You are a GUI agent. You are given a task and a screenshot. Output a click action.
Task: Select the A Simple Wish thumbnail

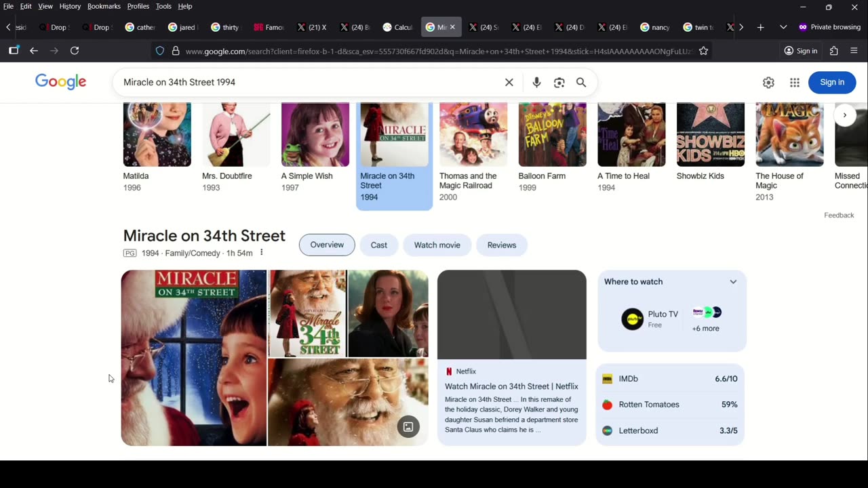coord(315,135)
